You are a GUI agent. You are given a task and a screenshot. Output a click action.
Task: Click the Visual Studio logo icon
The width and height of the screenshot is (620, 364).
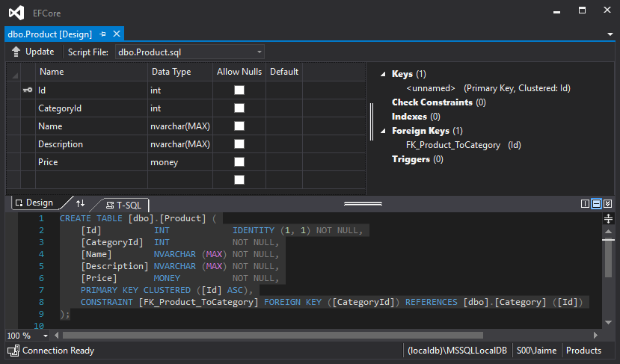tap(15, 13)
